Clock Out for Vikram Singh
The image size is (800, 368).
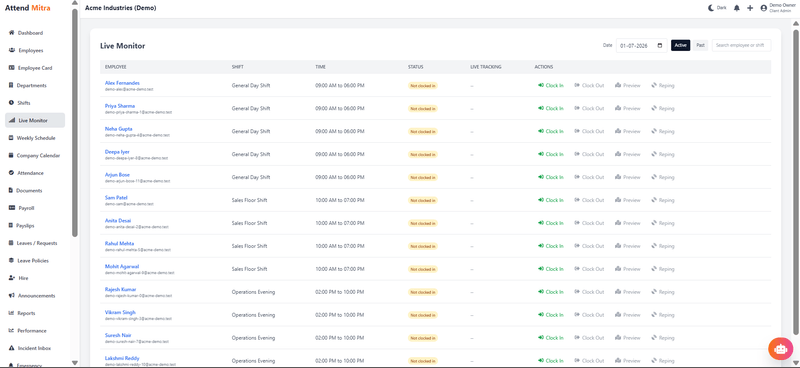589,315
